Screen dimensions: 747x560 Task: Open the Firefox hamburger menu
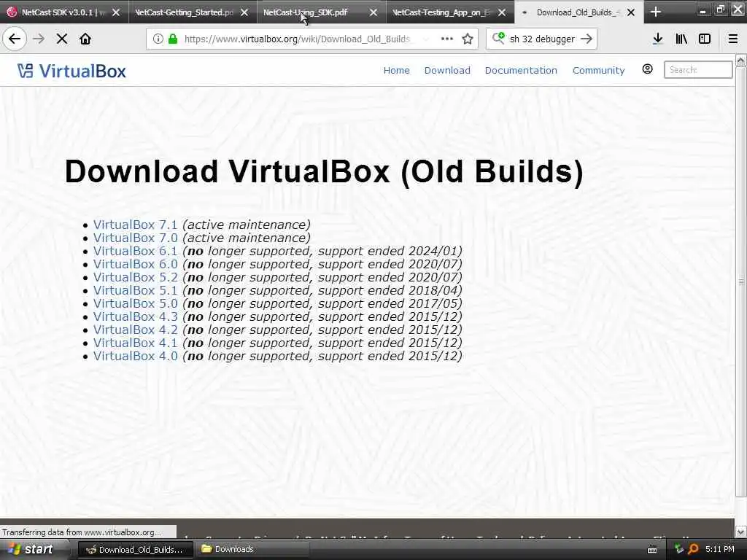click(x=733, y=39)
